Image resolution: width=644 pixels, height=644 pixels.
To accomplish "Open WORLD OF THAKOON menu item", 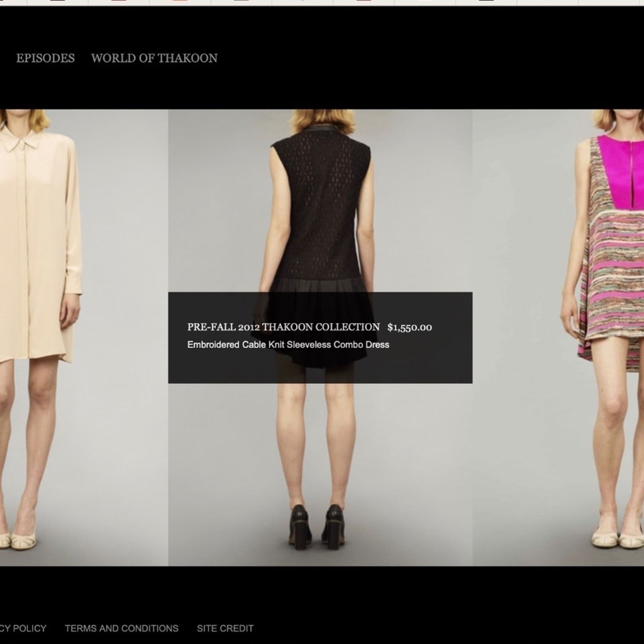I will (x=154, y=58).
